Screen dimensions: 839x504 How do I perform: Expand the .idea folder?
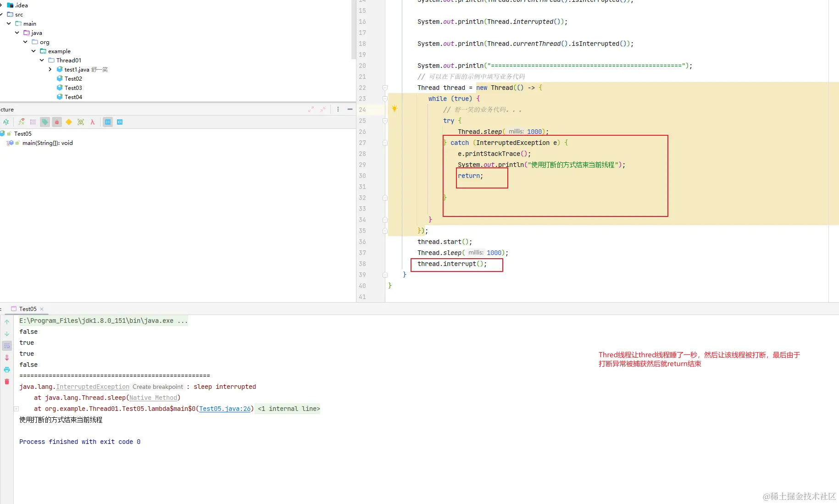click(1, 5)
